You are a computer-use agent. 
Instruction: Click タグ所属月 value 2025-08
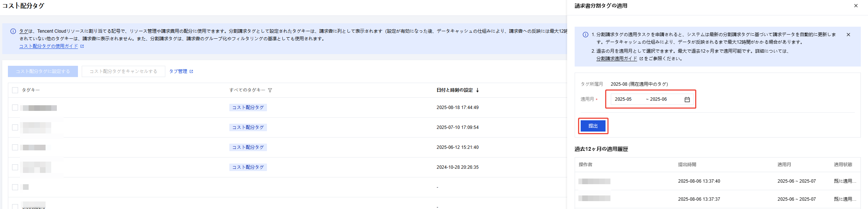pyautogui.click(x=639, y=84)
